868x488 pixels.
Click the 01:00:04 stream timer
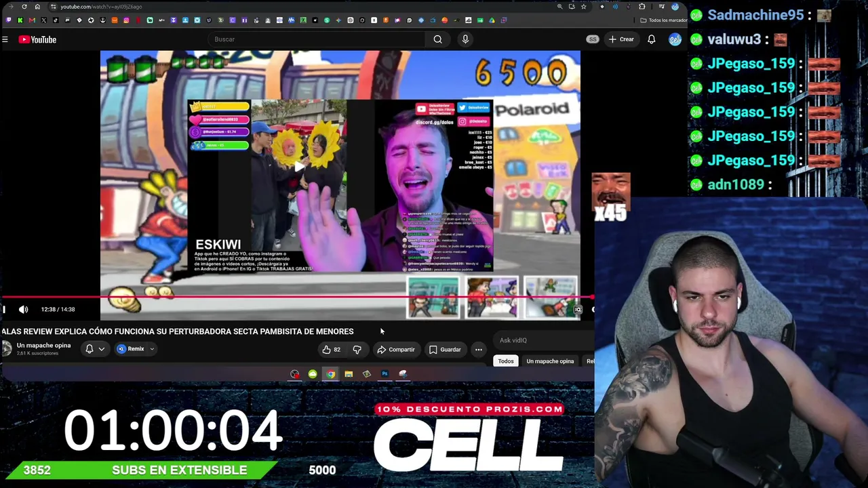[x=173, y=430]
